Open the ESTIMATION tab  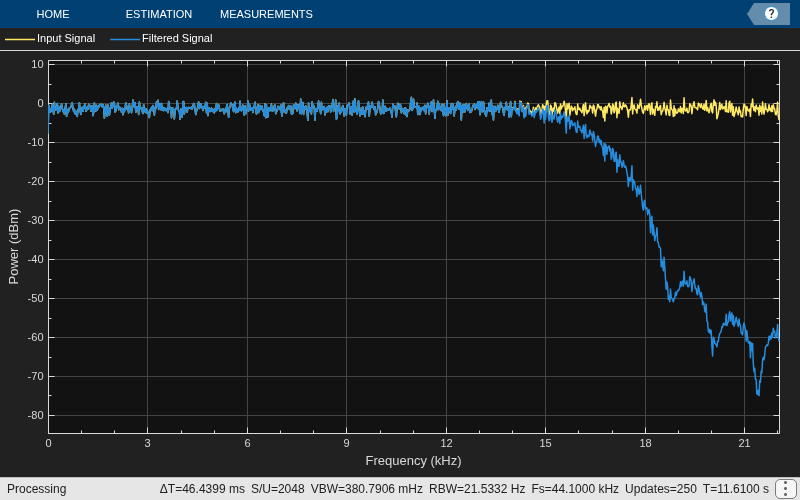coord(159,14)
